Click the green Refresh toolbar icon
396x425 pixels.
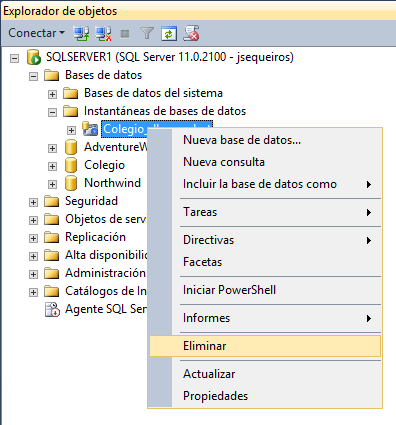click(x=169, y=33)
